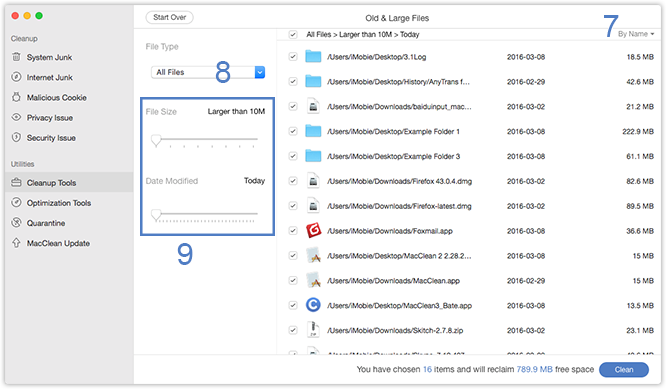Click the app icon for Downloads/MacClean.app

(313, 280)
